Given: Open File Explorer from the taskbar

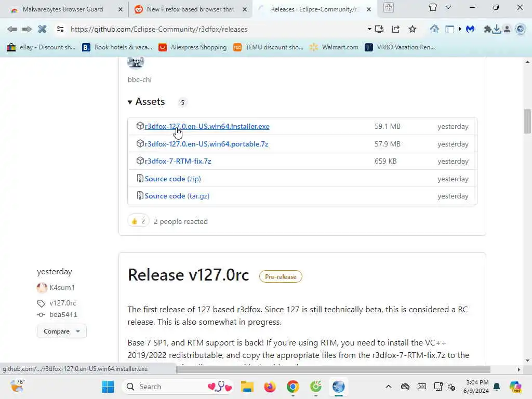Looking at the screenshot, I should [x=247, y=387].
